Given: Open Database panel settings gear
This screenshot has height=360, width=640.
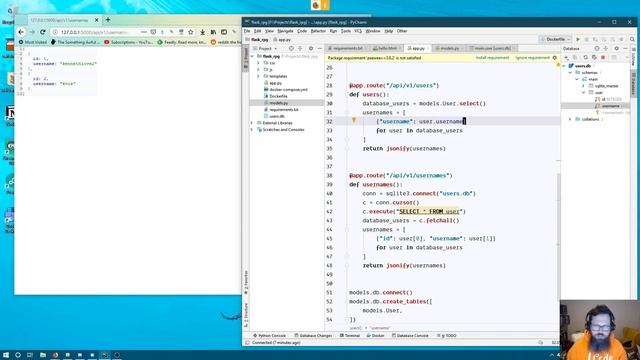Looking at the screenshot, I should click(616, 49).
